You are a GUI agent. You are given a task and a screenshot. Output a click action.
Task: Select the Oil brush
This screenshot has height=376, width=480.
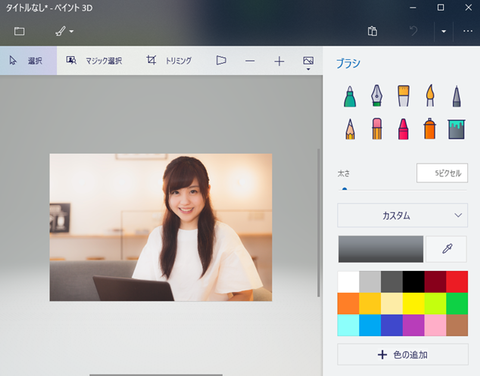pyautogui.click(x=403, y=96)
